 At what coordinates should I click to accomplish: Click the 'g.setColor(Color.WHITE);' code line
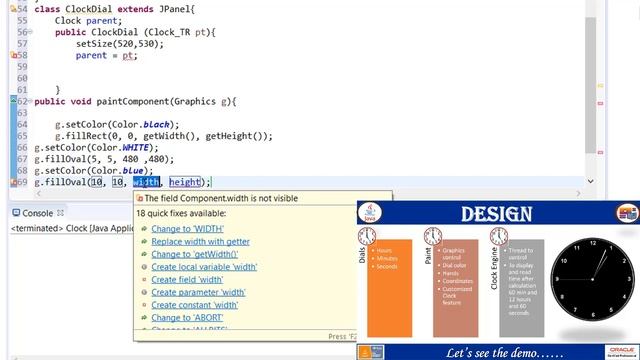96,147
